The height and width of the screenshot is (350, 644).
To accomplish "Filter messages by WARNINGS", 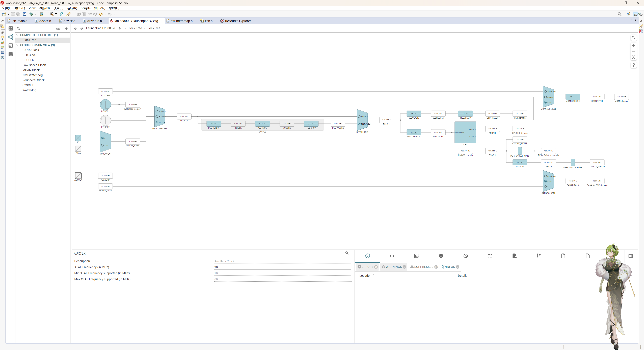I will point(393,267).
